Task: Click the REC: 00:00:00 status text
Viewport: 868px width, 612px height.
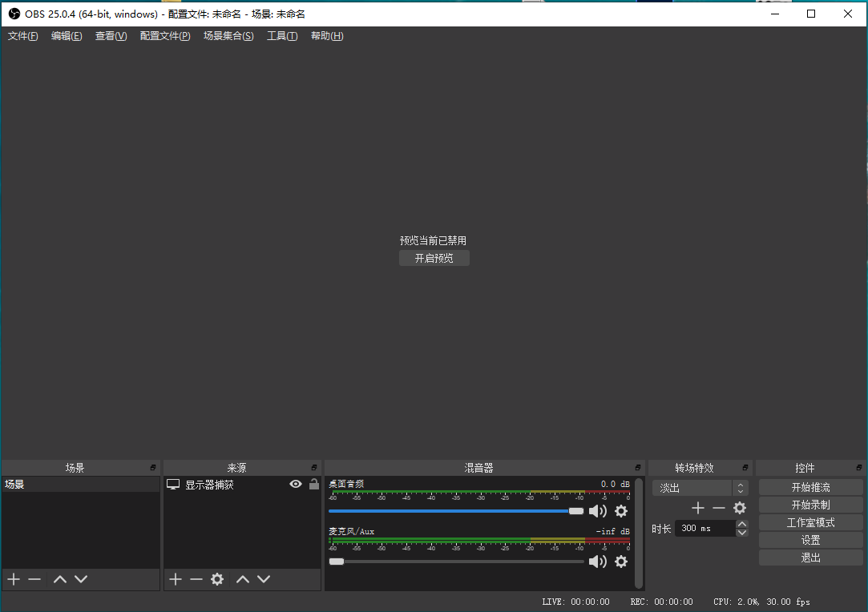Action: [661, 602]
